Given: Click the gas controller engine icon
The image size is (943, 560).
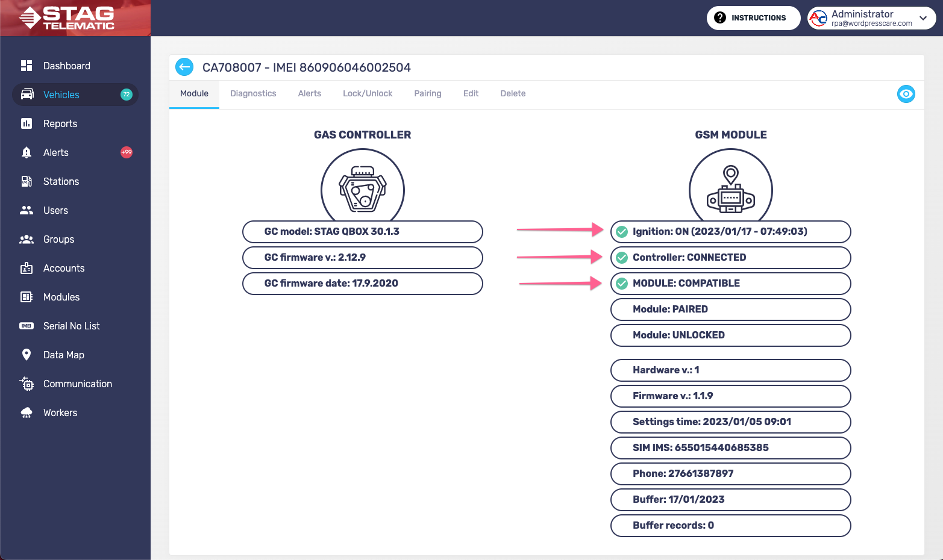Looking at the screenshot, I should pos(363,189).
